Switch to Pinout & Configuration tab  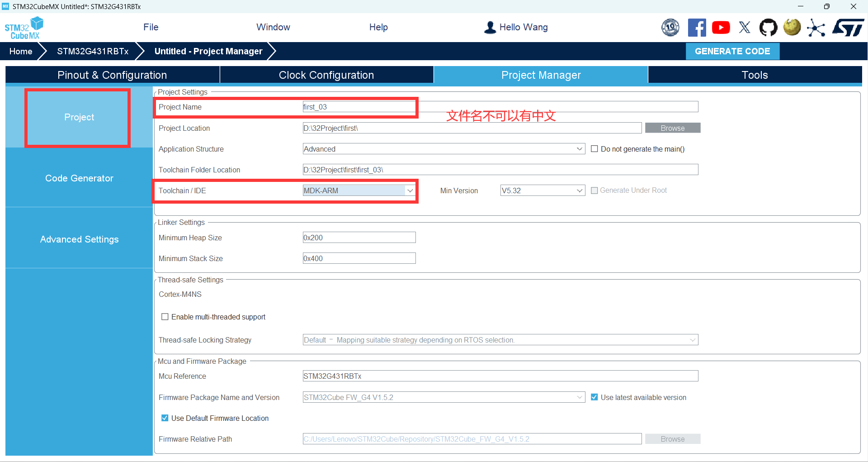113,75
